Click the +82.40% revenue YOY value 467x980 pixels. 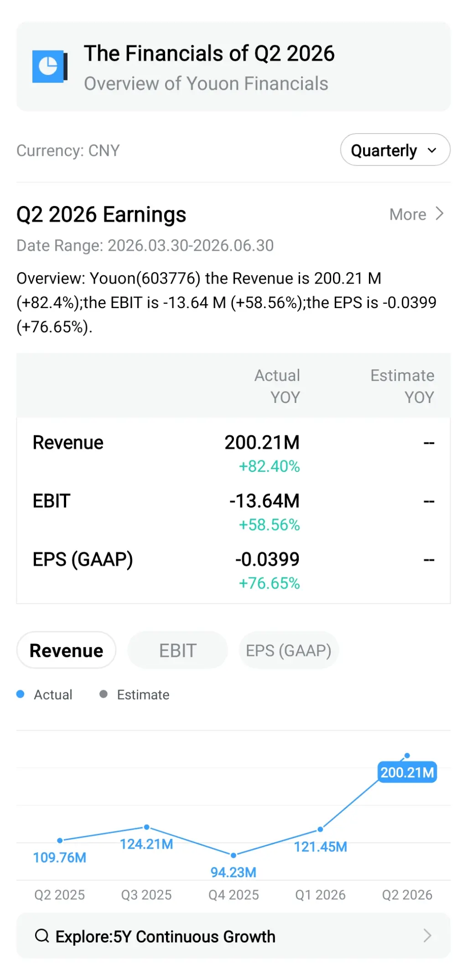(x=269, y=466)
